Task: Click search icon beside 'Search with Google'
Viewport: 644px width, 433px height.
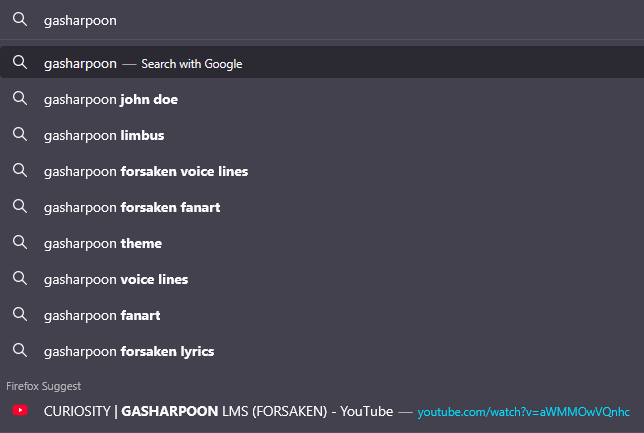Action: [20, 62]
